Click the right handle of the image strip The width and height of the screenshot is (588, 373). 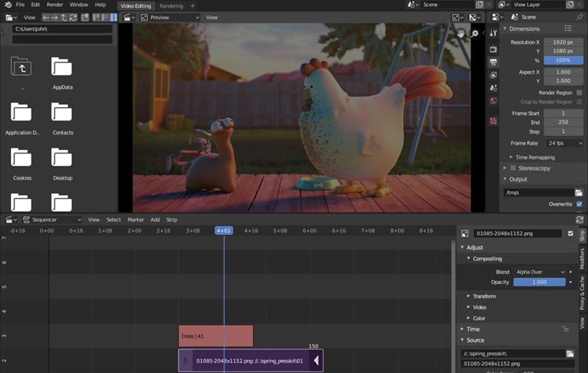[317, 361]
